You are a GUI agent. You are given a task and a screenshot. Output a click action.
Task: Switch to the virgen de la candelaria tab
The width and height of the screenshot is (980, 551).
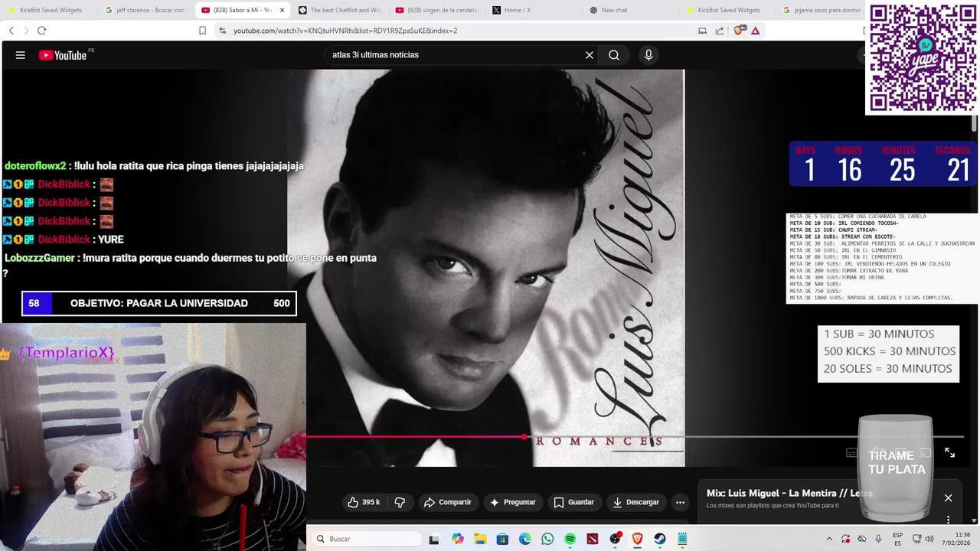coord(436,10)
